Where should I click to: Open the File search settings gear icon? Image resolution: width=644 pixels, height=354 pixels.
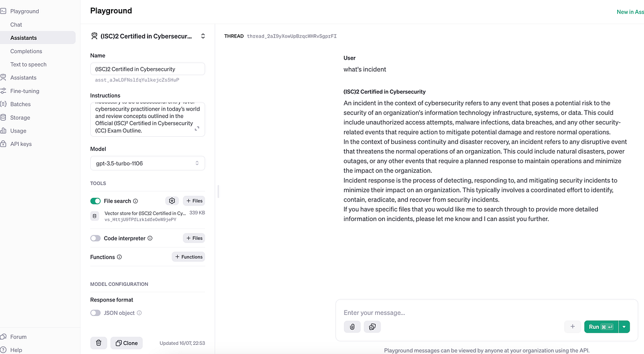(171, 201)
